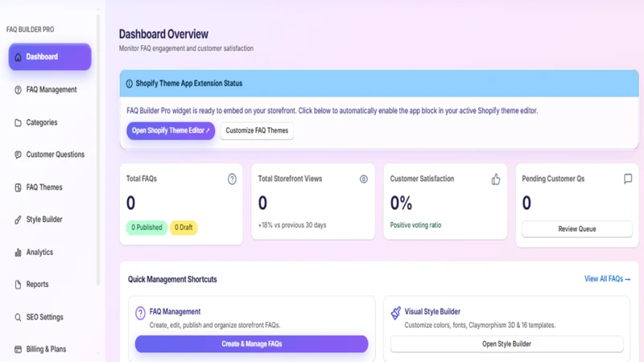Click "Positive voting ratio" text
This screenshot has width=644, height=362.
[415, 225]
